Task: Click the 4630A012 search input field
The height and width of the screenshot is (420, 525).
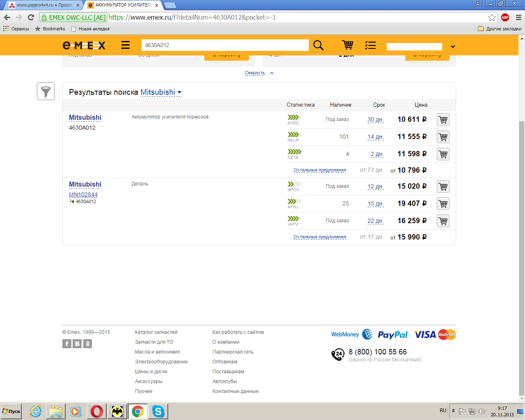Action: tap(225, 45)
